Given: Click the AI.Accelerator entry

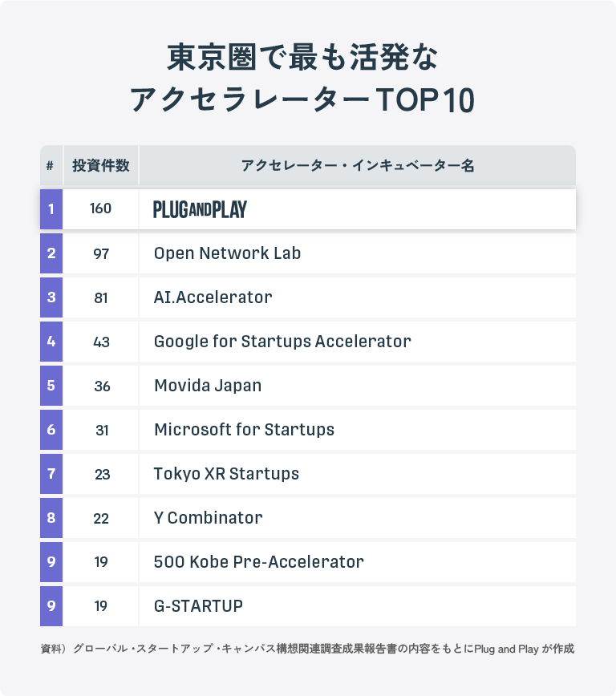Looking at the screenshot, I should click(213, 297).
